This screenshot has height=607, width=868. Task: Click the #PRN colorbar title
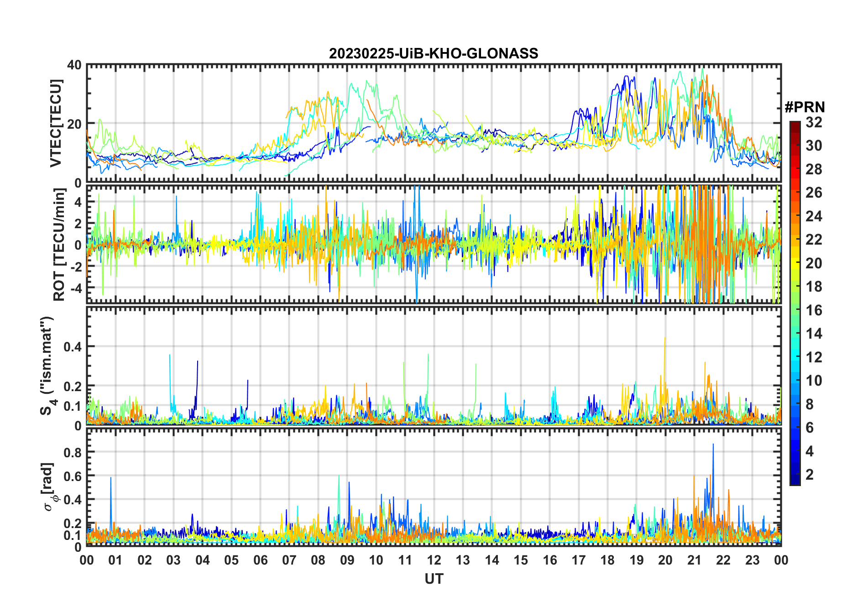coord(805,107)
